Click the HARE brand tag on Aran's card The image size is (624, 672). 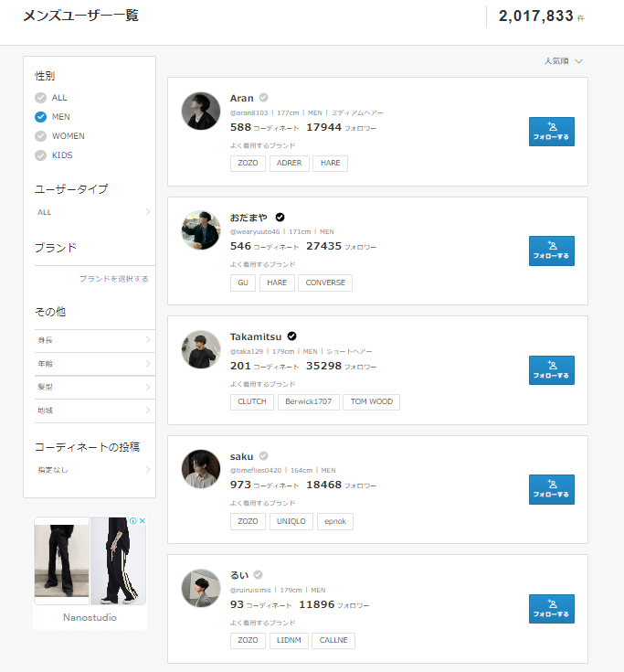tap(330, 164)
